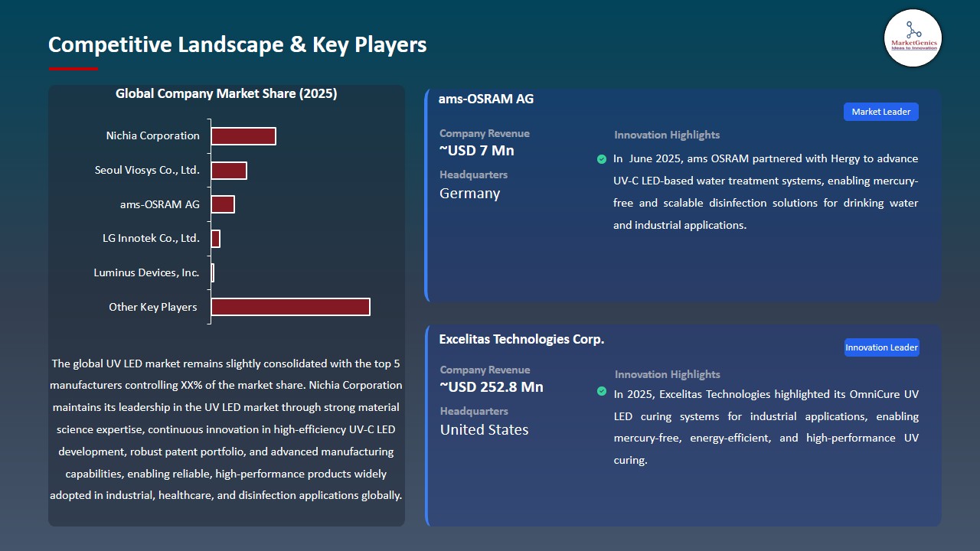Click the ~USD 252.8 Mn revenue value
Screen dimensions: 980x551
tap(492, 387)
